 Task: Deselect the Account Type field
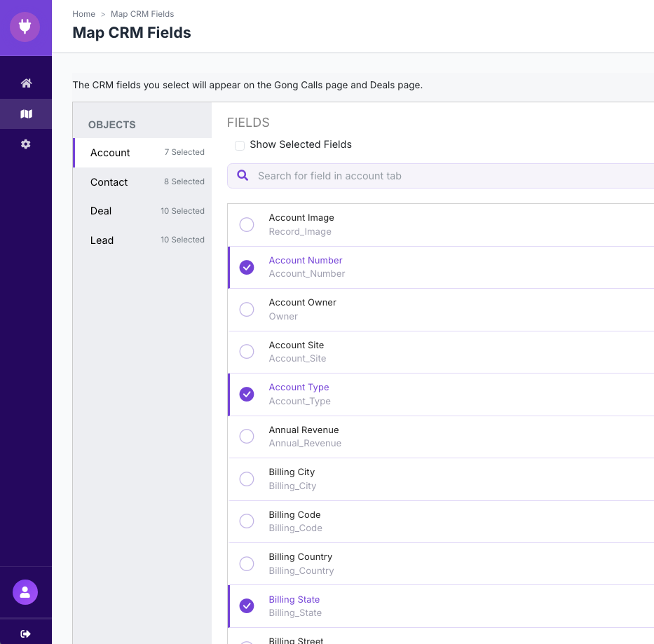(x=247, y=394)
